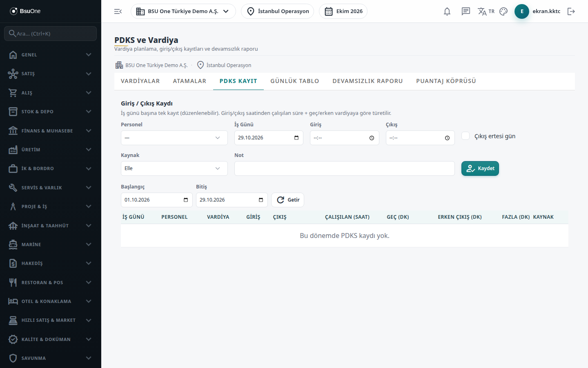The width and height of the screenshot is (588, 368).
Task: Open calendar picker in Başlangıç field
Action: click(x=186, y=200)
